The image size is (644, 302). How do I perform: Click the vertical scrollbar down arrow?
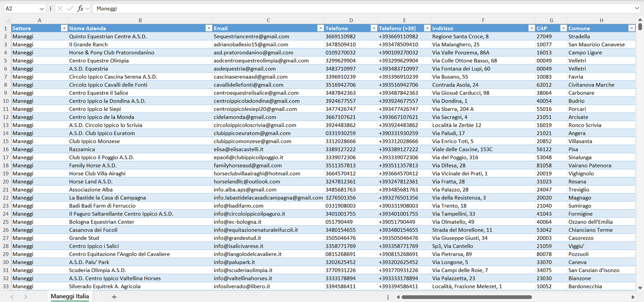640,288
